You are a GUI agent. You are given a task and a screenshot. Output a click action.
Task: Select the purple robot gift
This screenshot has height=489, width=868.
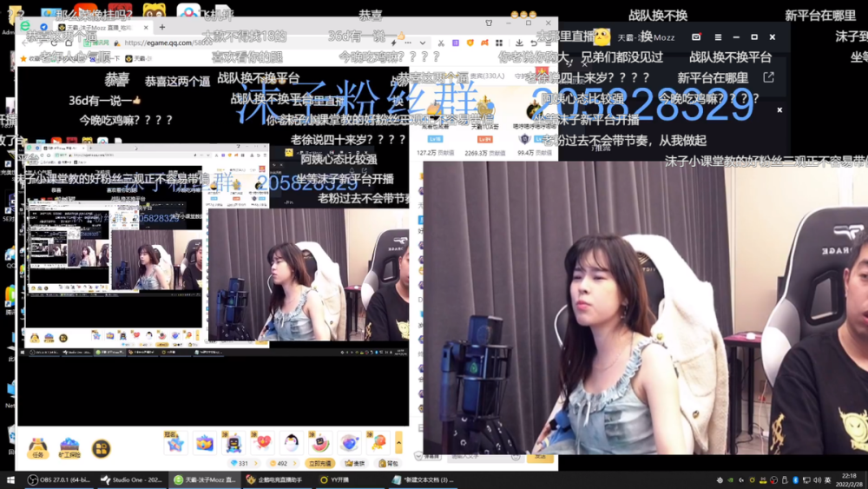pos(233,443)
